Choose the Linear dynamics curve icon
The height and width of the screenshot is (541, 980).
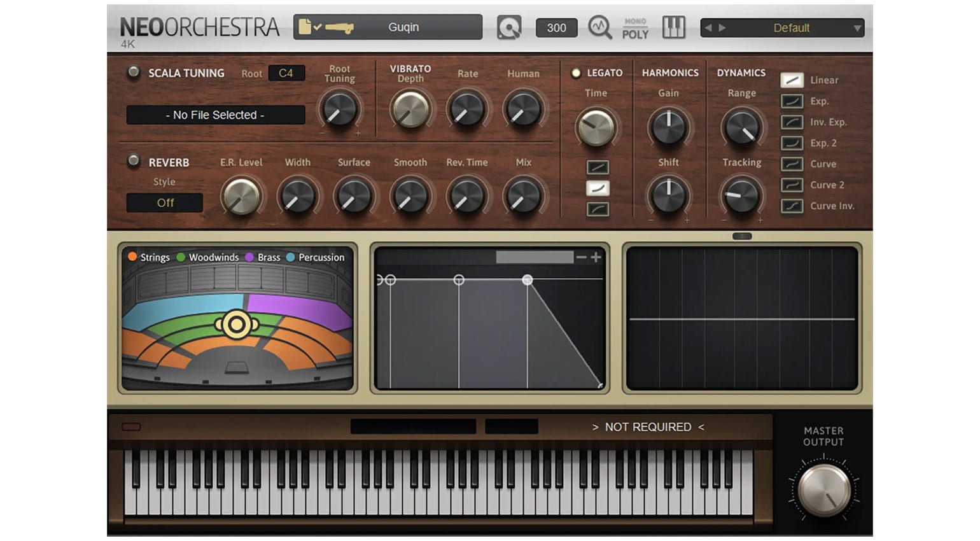point(792,80)
